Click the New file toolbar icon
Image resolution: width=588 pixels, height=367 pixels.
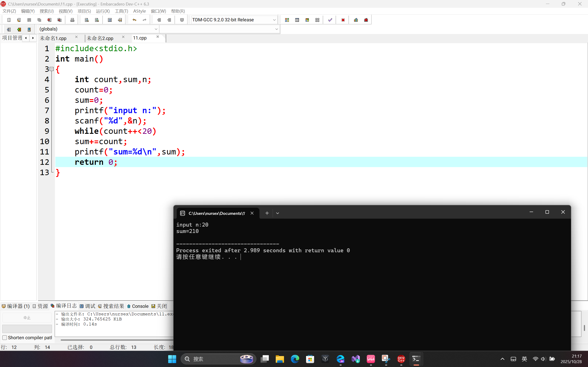pyautogui.click(x=9, y=20)
